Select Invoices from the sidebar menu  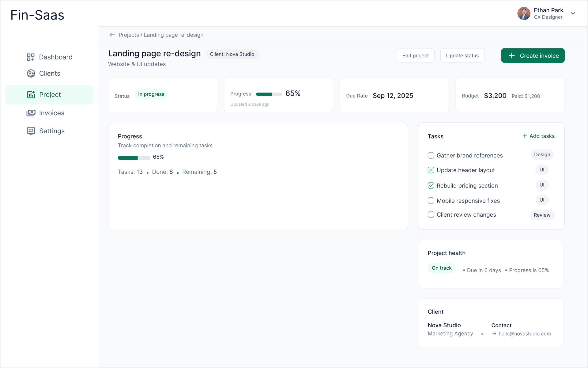coord(51,113)
